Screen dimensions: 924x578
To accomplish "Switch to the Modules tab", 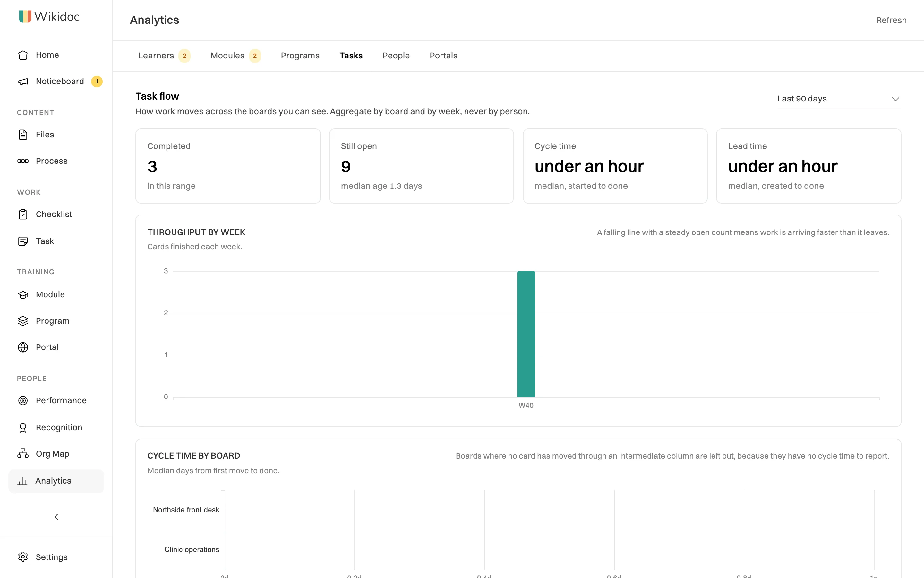I will [235, 56].
